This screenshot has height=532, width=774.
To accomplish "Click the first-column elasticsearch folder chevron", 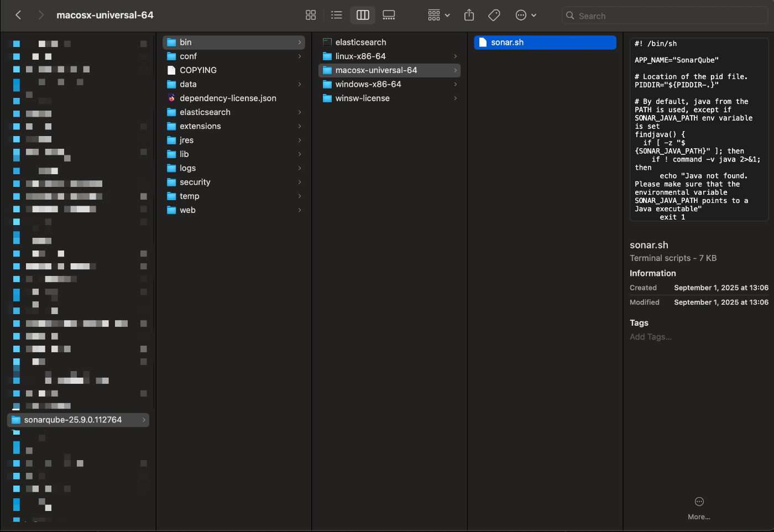I will point(300,112).
